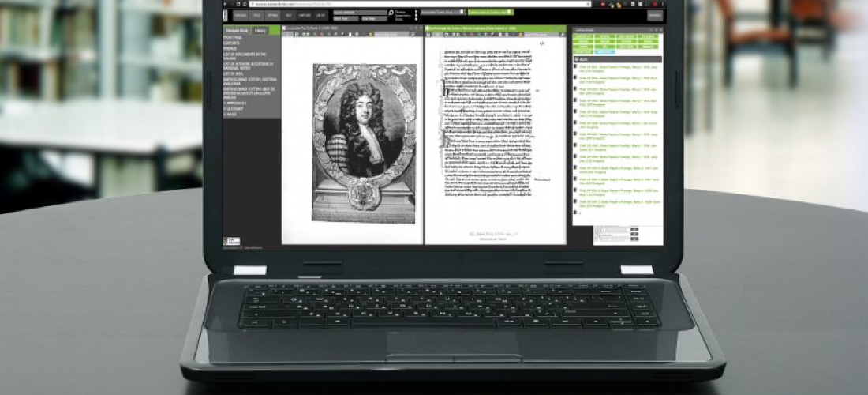Click yellow icon in manuscript pane toolbar
The image size is (868, 395).
[x=520, y=34]
